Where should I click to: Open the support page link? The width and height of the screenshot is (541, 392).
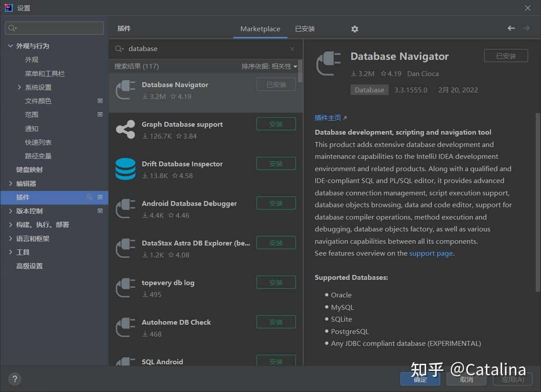tap(431, 253)
